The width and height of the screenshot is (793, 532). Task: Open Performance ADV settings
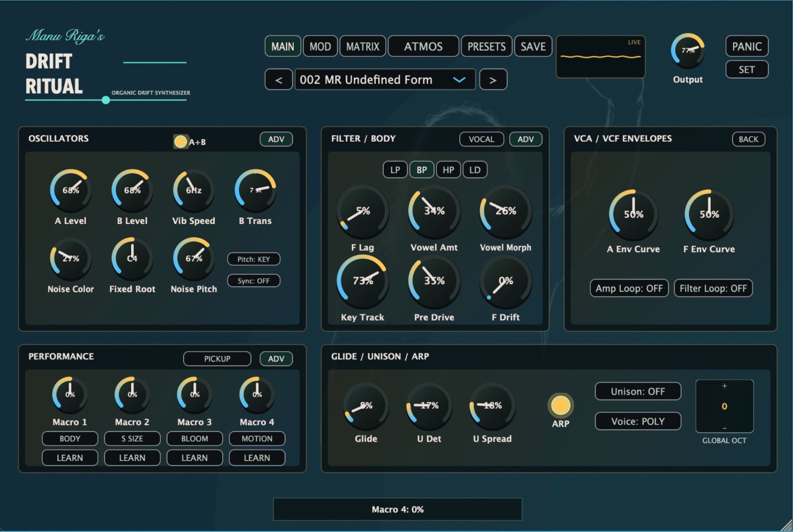coord(276,359)
